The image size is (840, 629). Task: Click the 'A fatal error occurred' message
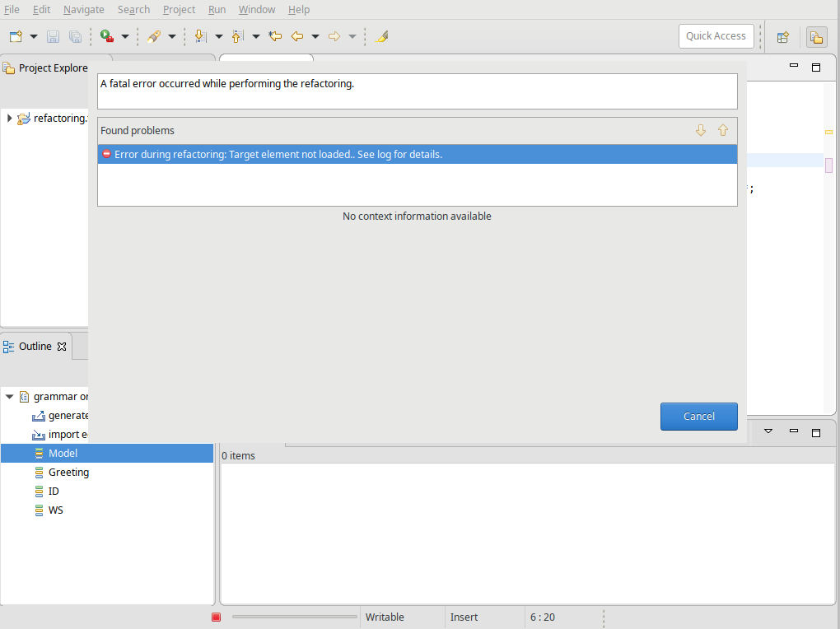tap(227, 84)
